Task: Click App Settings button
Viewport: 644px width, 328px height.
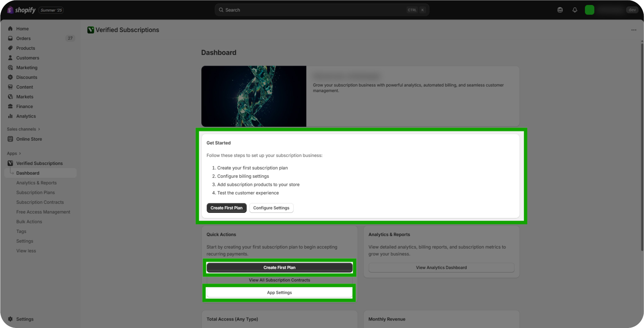Action: 279,292
